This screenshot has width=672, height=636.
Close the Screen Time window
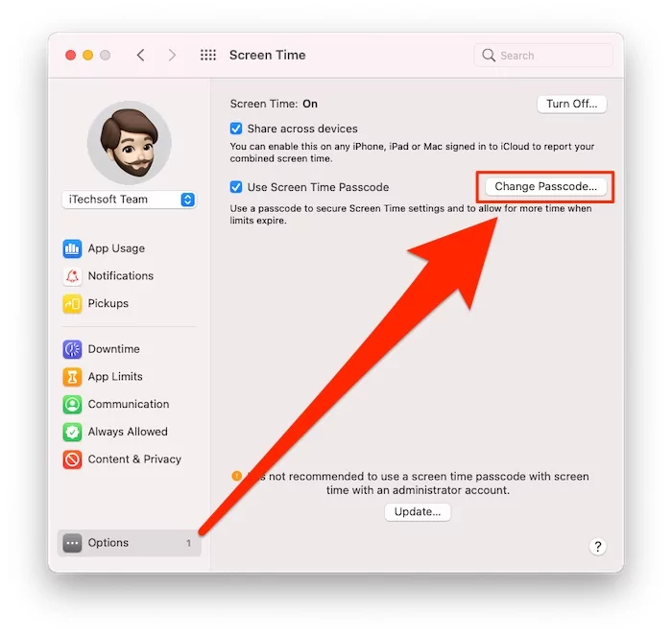click(71, 56)
